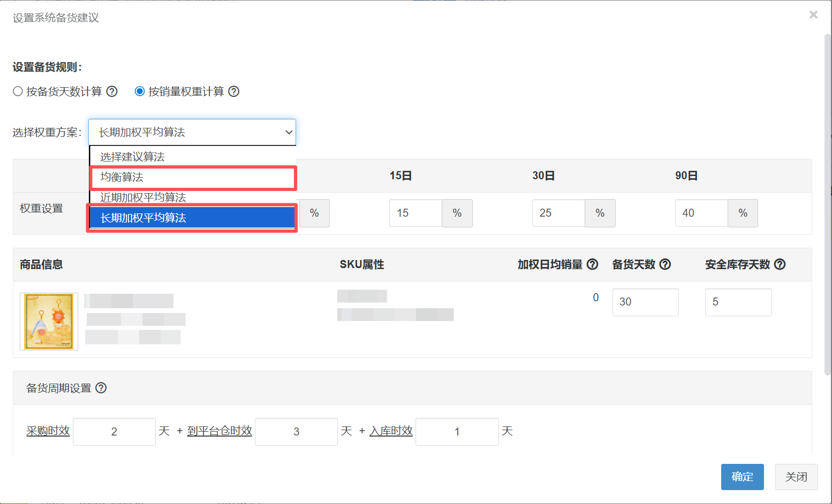Select the 按备货天数计算 radio button
The height and width of the screenshot is (504, 832).
[x=18, y=91]
